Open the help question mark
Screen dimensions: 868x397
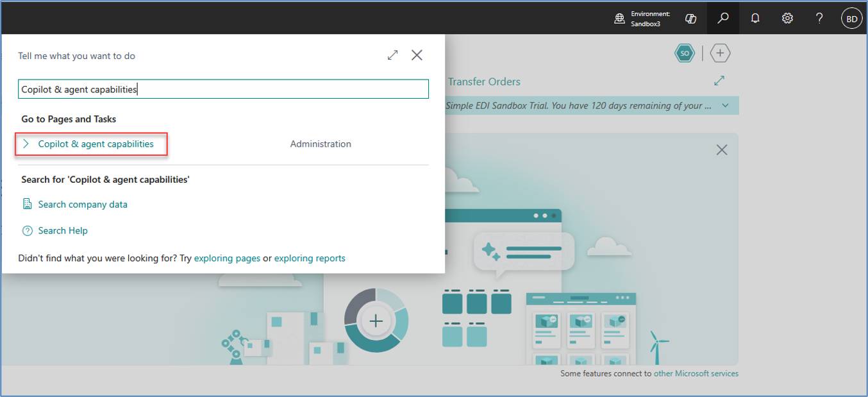[x=819, y=19]
